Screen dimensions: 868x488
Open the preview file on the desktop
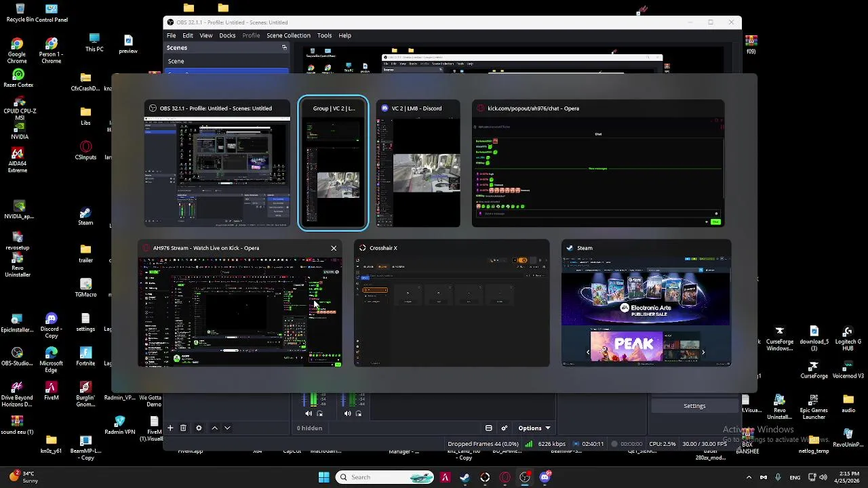(128, 45)
